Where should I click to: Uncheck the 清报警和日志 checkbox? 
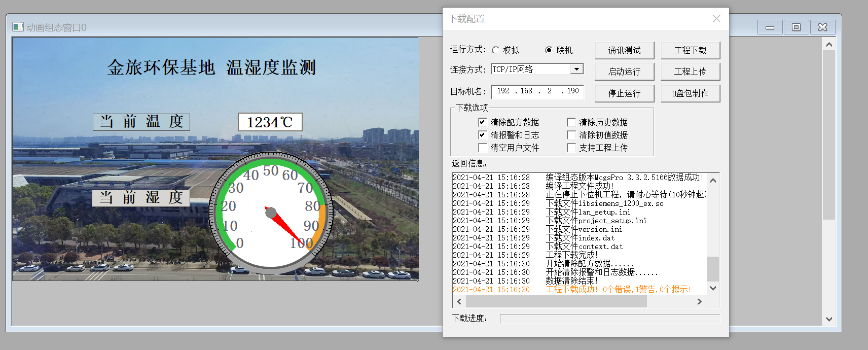pos(483,135)
